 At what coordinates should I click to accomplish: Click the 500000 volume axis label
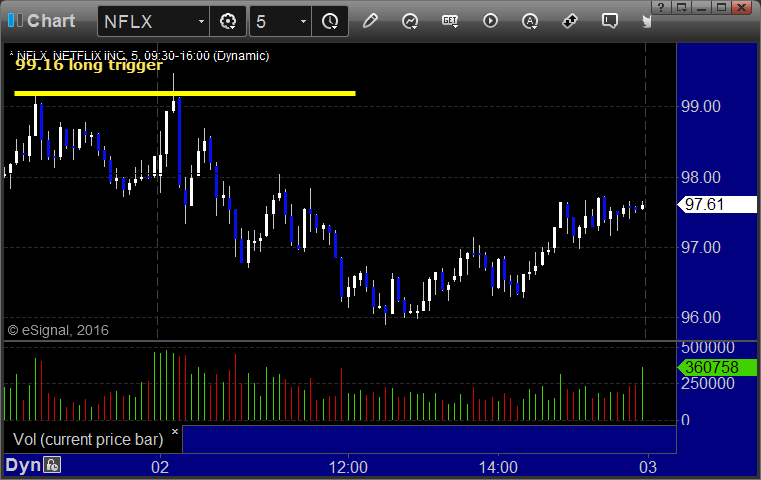tap(708, 348)
